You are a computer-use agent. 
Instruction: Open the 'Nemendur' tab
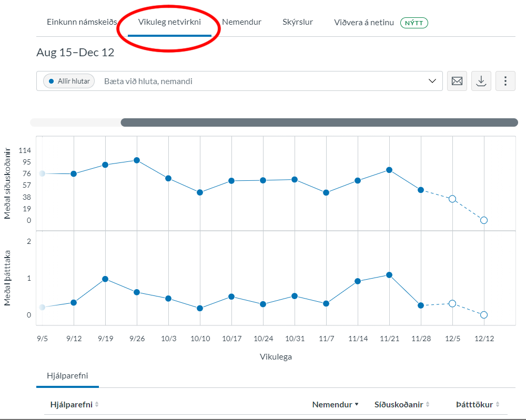pyautogui.click(x=241, y=22)
